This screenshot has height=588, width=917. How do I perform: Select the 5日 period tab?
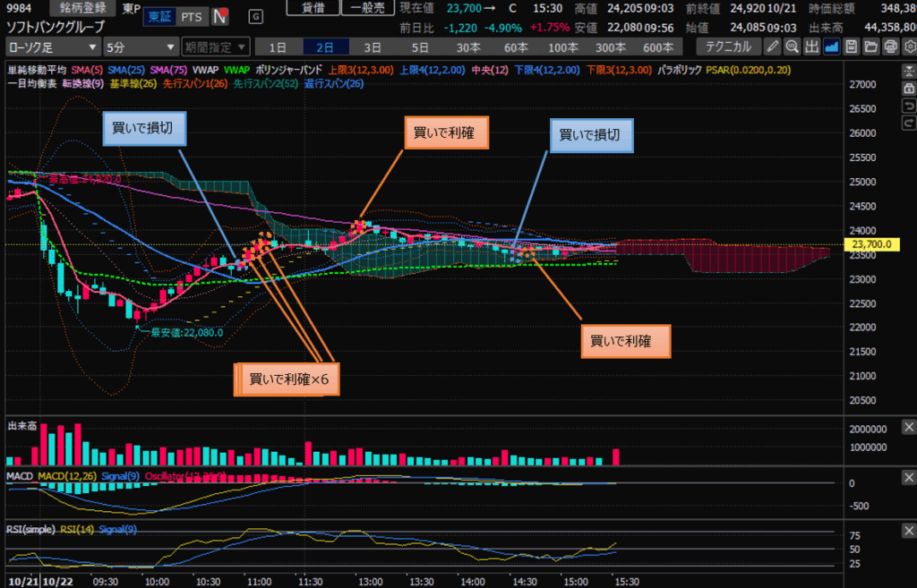(419, 46)
